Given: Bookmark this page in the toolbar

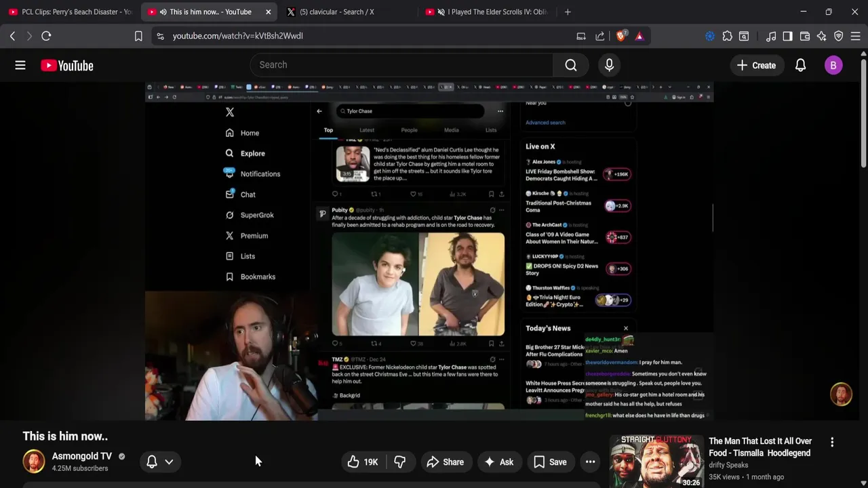Looking at the screenshot, I should click(x=138, y=36).
